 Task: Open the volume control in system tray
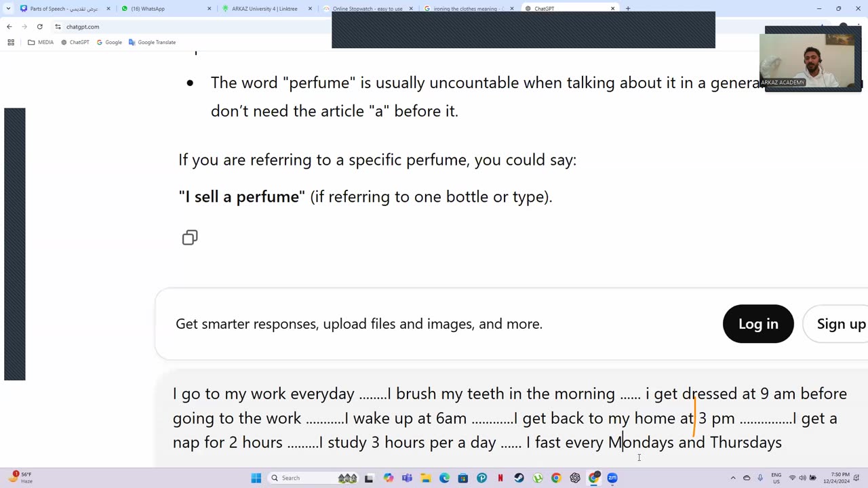tap(802, 478)
